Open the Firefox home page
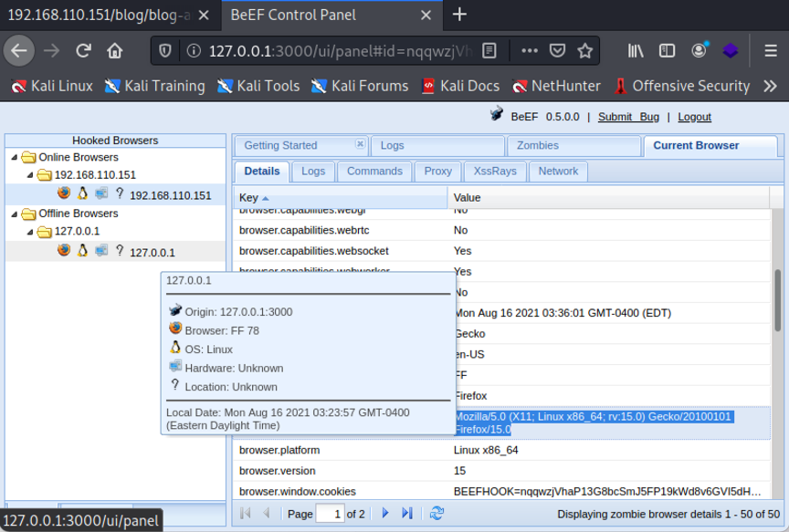This screenshot has height=532, width=789. pos(115,51)
